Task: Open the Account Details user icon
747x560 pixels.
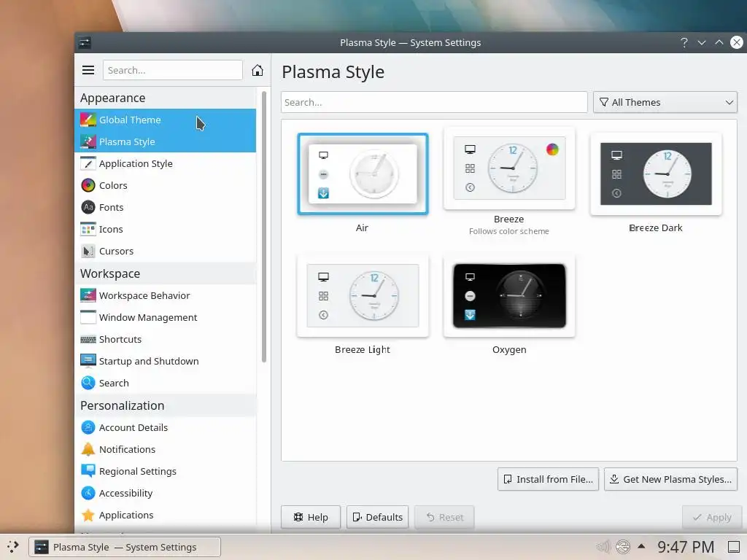Action: (88, 427)
